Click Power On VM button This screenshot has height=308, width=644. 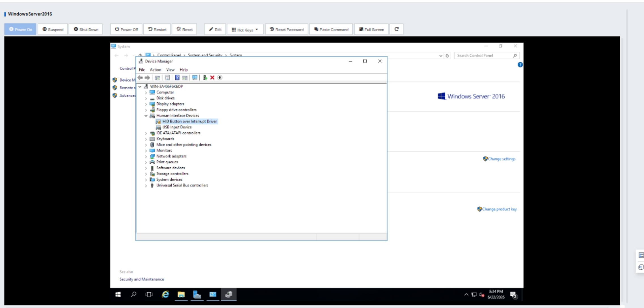[x=20, y=29]
